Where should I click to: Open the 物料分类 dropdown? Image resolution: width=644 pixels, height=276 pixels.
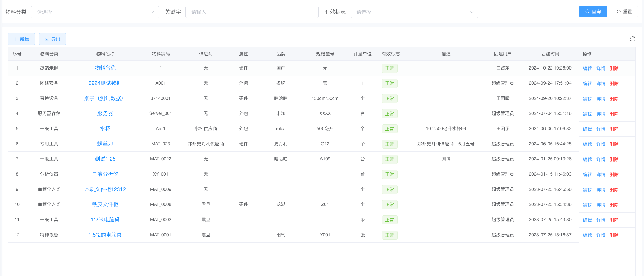click(x=95, y=12)
